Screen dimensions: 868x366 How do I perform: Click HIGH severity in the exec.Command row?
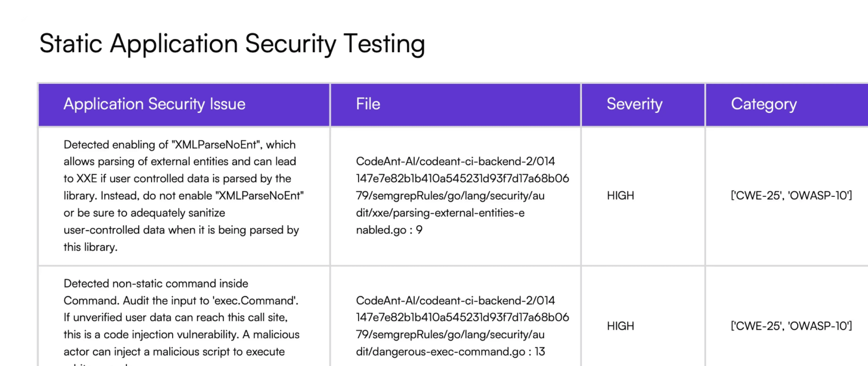[620, 326]
